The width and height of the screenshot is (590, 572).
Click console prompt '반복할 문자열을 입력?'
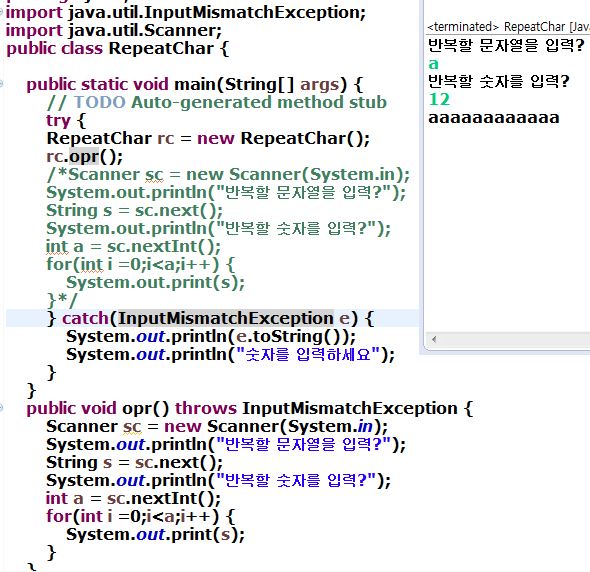[x=506, y=45]
